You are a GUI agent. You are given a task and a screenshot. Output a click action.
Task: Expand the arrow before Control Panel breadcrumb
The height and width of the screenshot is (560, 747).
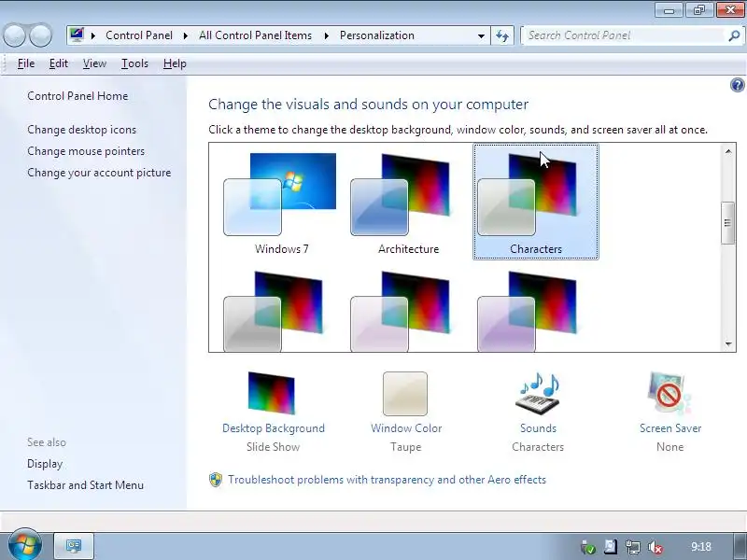pyautogui.click(x=93, y=35)
